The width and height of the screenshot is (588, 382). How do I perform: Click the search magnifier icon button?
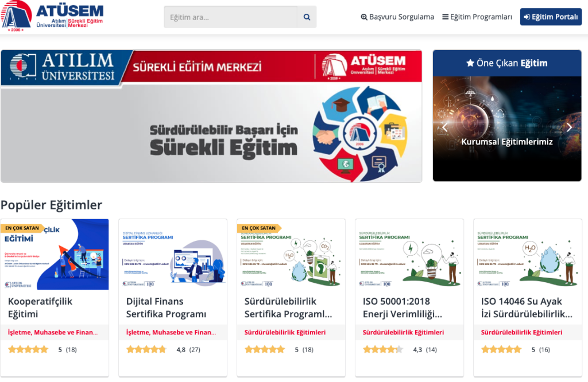pyautogui.click(x=307, y=17)
